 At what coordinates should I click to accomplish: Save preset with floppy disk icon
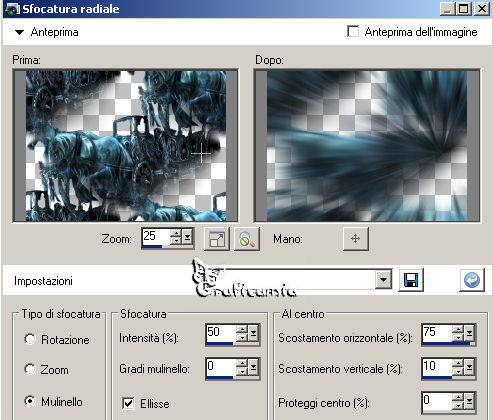coord(411,280)
